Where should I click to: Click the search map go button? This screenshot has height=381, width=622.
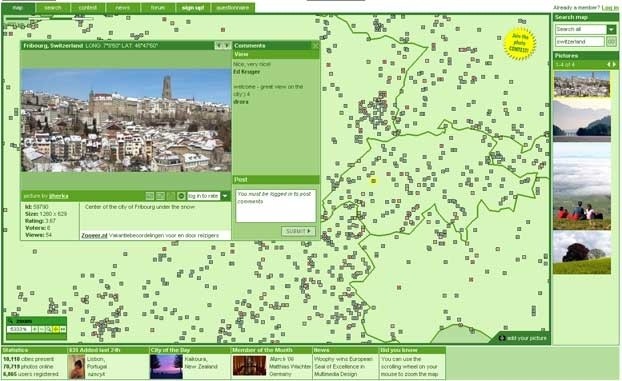tap(611, 41)
